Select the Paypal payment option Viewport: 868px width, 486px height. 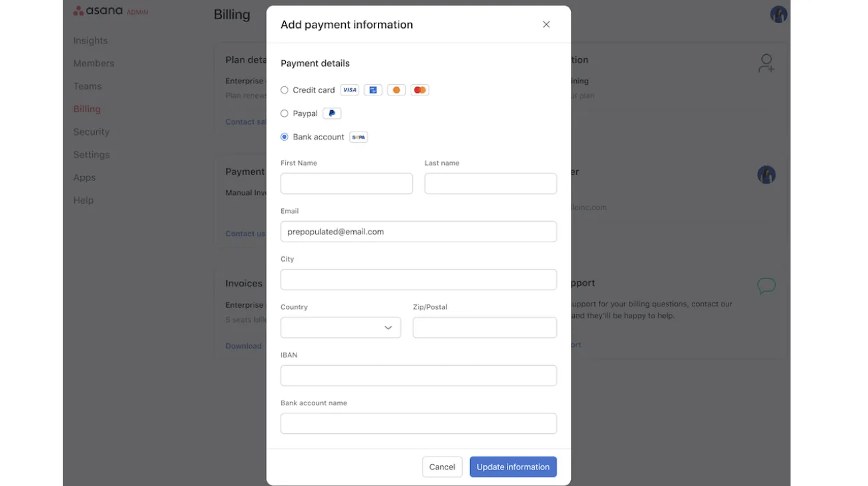[x=284, y=113]
